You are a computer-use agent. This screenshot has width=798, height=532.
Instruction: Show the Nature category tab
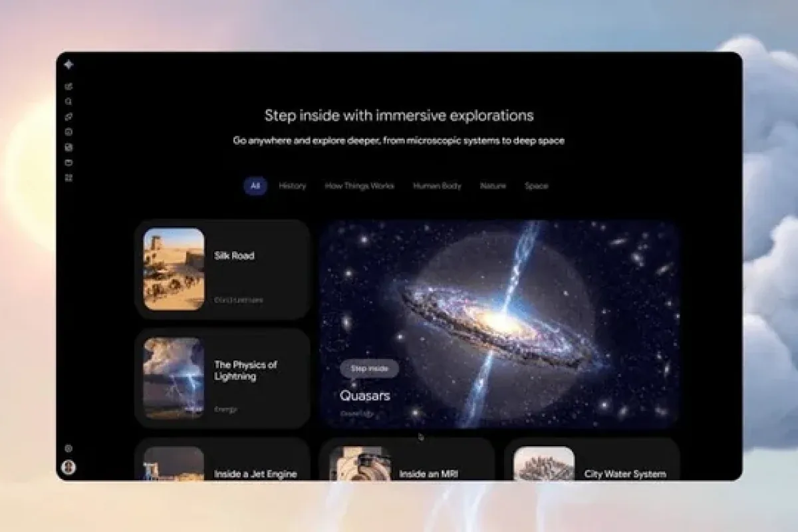click(x=493, y=186)
